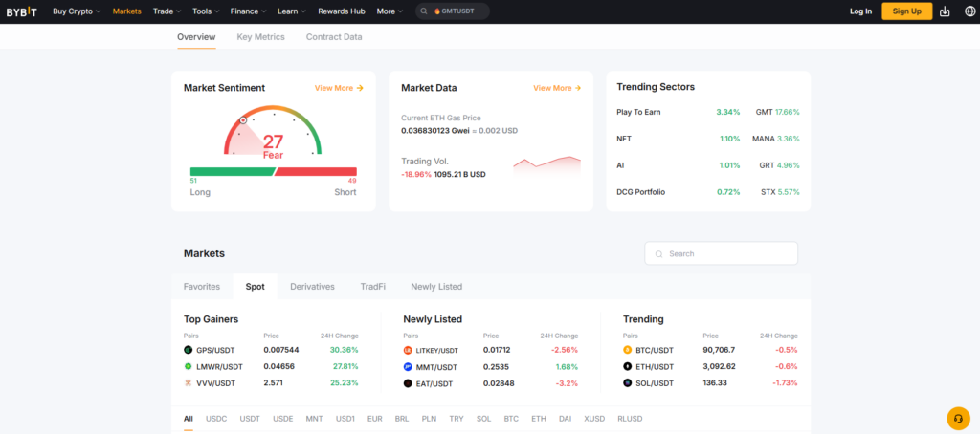
Task: Expand the Buy Crypto dropdown menu
Action: [x=76, y=11]
